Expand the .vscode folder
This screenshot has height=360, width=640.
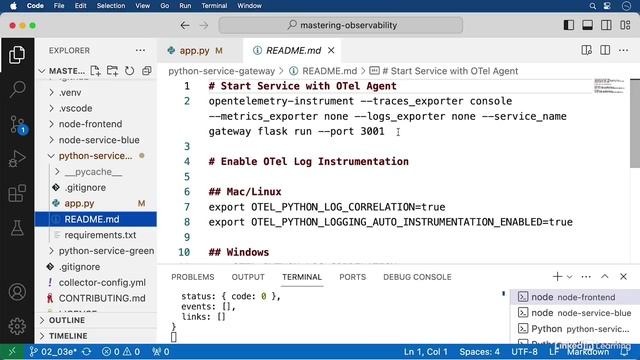[x=96, y=108]
